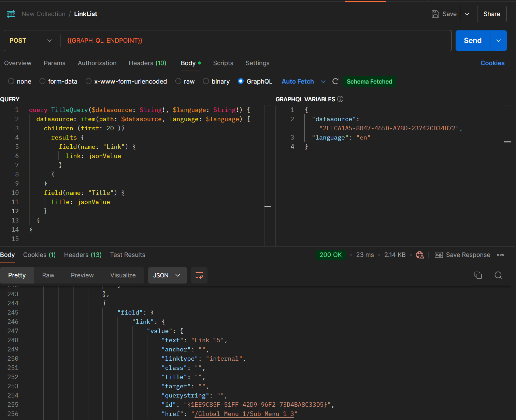Open the Test Results tab
This screenshot has height=420, width=516.
point(128,255)
